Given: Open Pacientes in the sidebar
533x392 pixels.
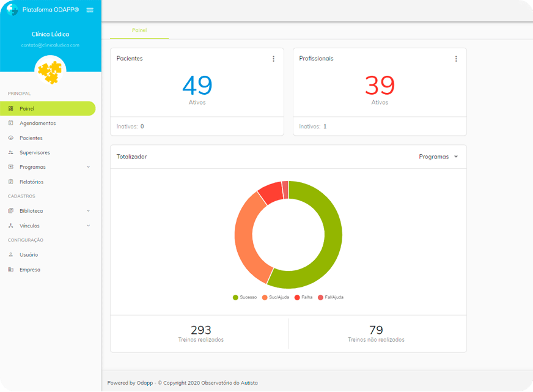Looking at the screenshot, I should point(31,138).
